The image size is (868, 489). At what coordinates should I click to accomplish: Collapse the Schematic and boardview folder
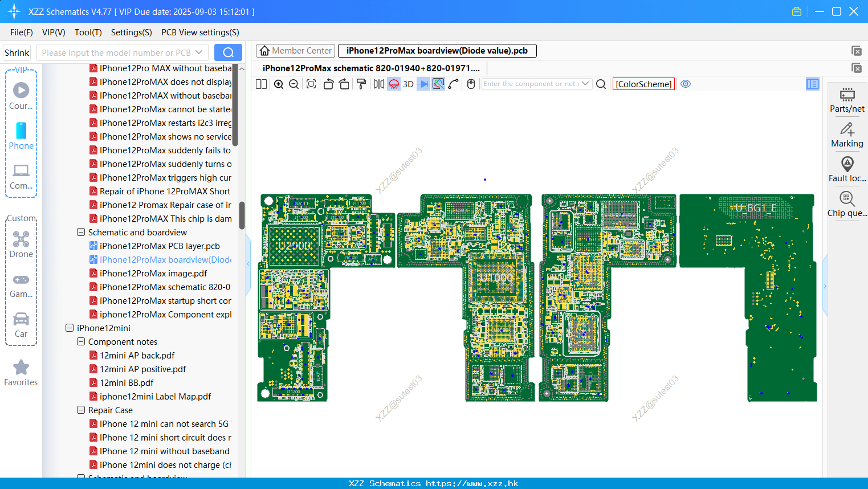(x=81, y=232)
